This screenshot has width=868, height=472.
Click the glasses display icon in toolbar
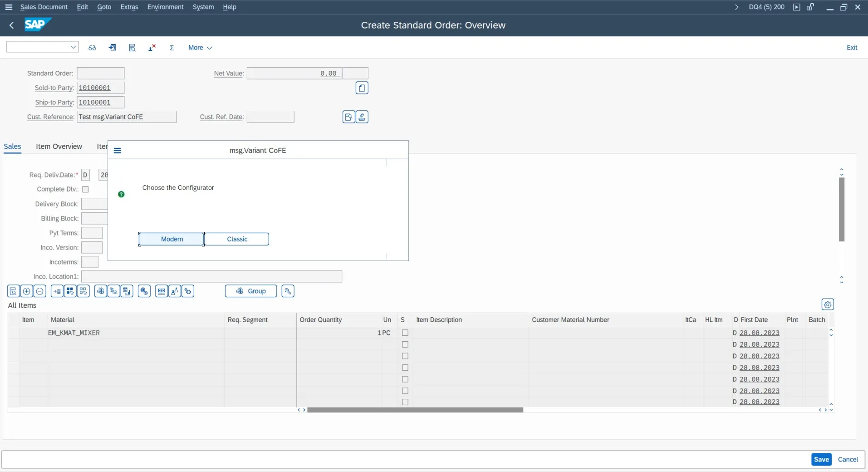(x=92, y=48)
